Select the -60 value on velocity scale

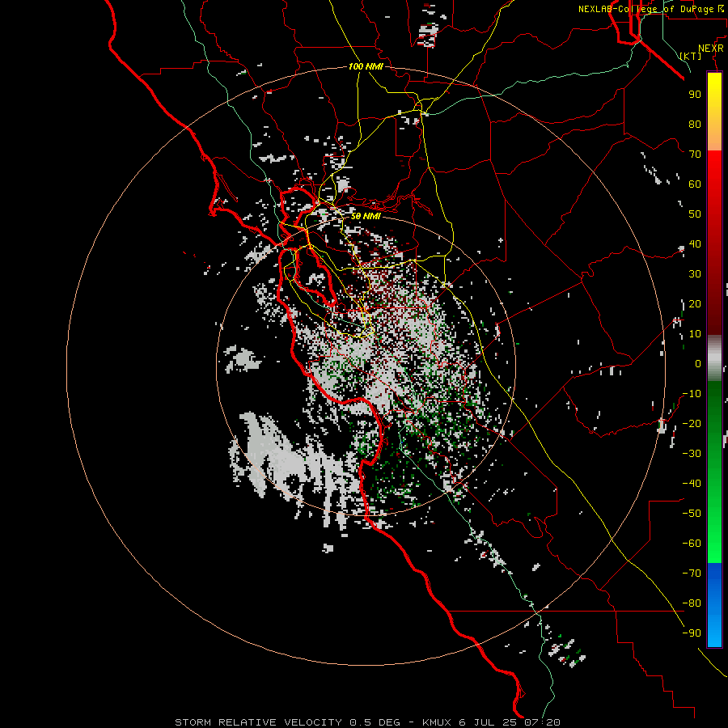click(692, 544)
